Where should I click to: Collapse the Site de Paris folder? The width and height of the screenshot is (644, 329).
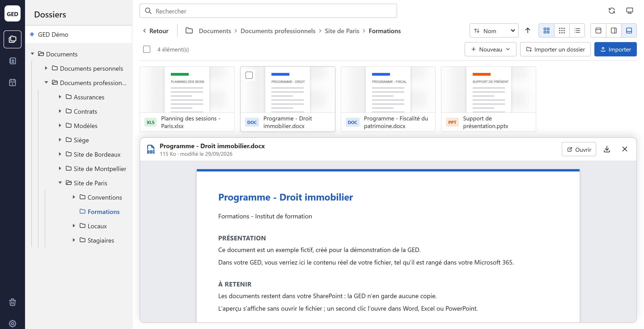60,183
